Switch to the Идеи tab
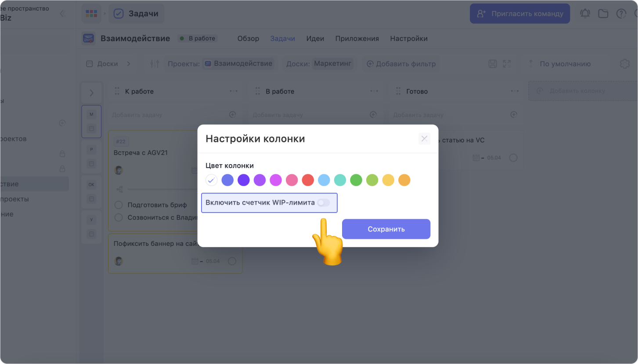 315,39
